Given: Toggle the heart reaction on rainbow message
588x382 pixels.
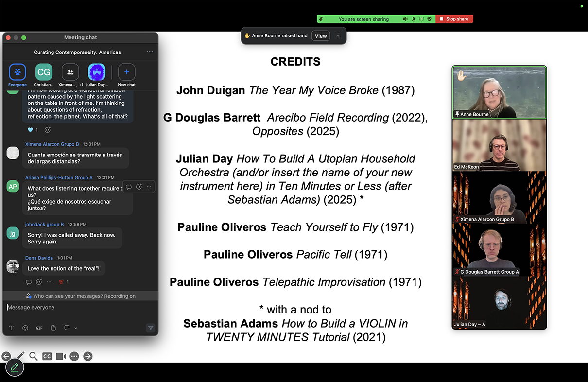Looking at the screenshot, I should click(x=33, y=130).
